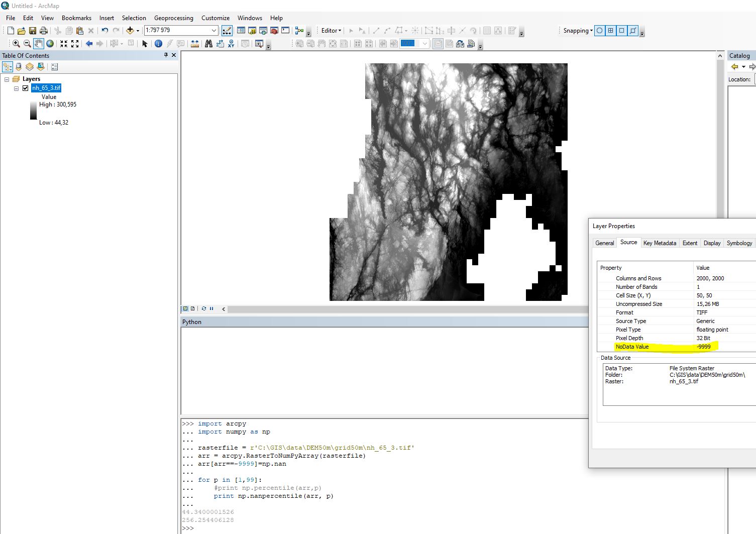This screenshot has width=756, height=534.
Task: Toggle End Snapping in the Snapping toolbar
Action: [611, 31]
